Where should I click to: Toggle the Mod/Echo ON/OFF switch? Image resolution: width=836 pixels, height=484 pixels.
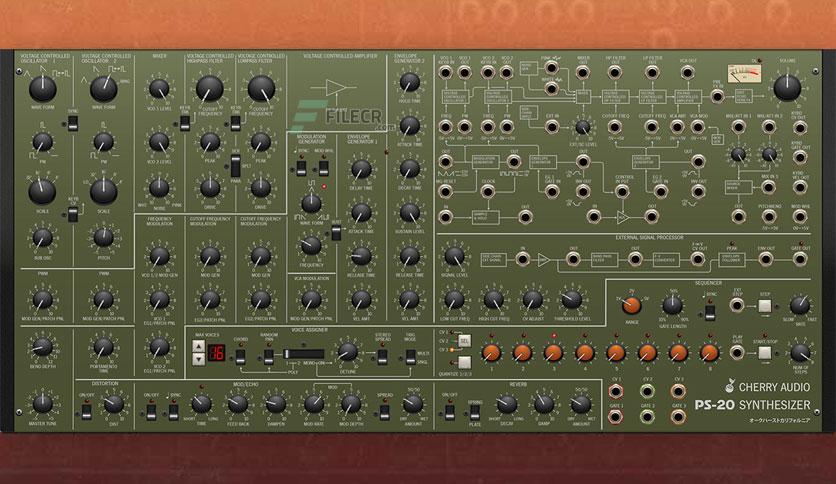point(151,412)
